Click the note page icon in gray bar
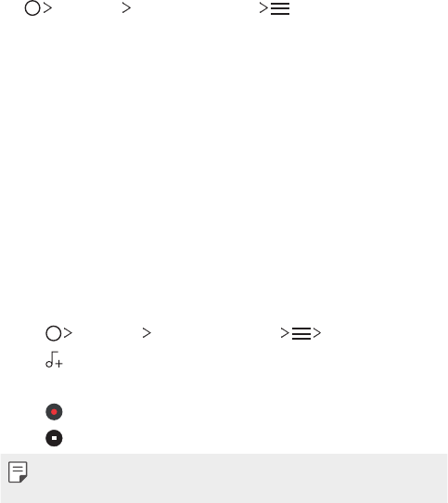This screenshot has height=503, width=448. click(18, 471)
